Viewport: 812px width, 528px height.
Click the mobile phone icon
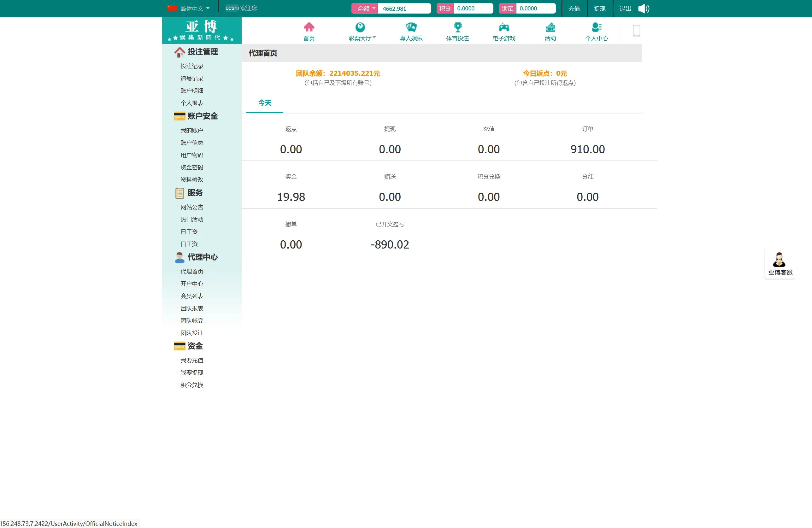pos(636,31)
